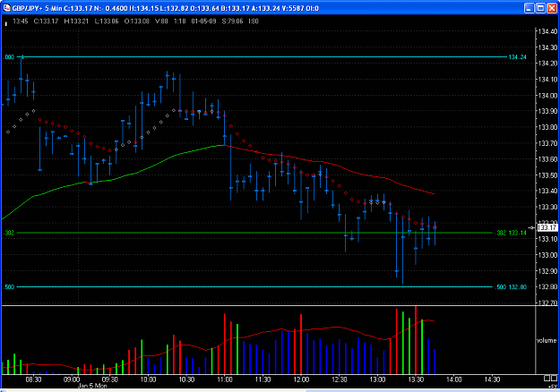
Task: Click the 14:30 time axis label
Action: pos(492,379)
